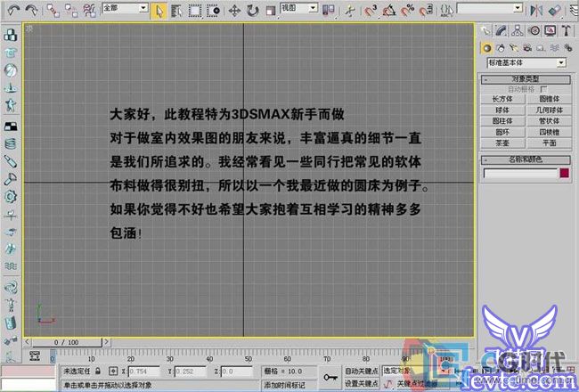Click the X coordinate input field

pos(147,372)
